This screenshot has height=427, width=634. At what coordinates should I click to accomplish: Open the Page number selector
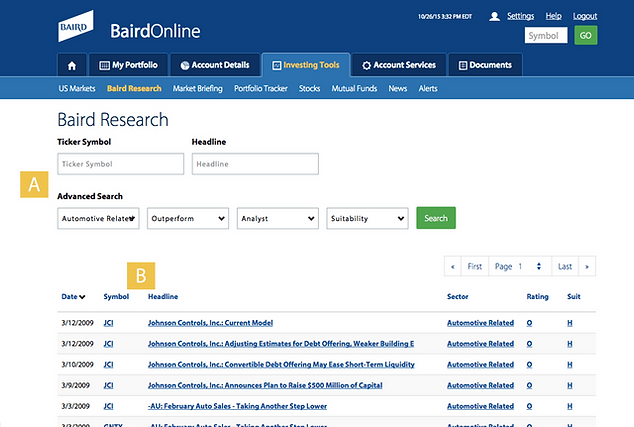coord(520,266)
